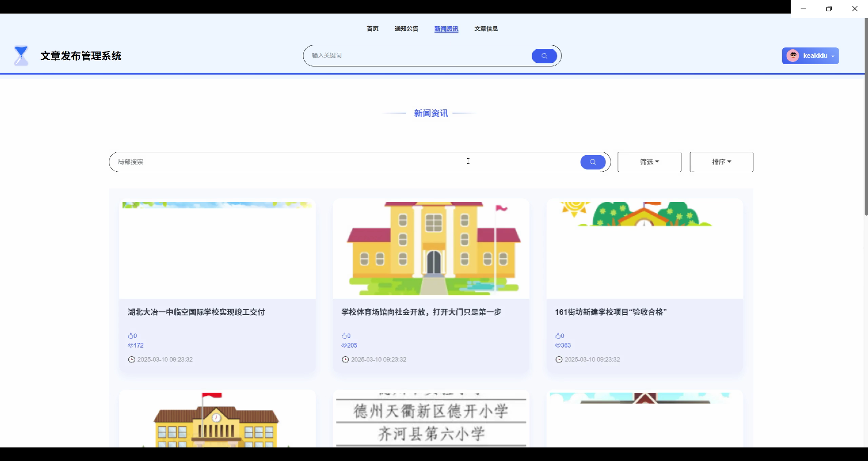Like the 学校体育场馆 article thumbs-up icon

click(x=344, y=336)
